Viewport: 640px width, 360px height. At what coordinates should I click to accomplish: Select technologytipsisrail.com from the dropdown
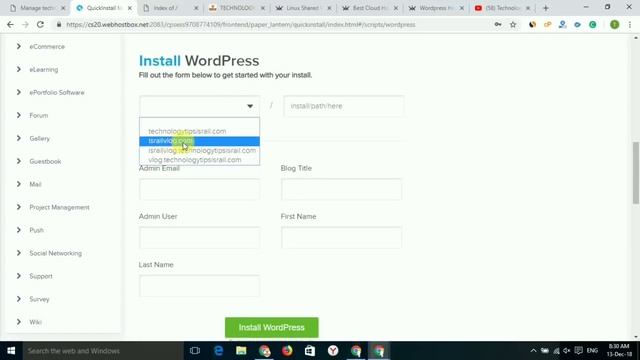click(x=199, y=131)
